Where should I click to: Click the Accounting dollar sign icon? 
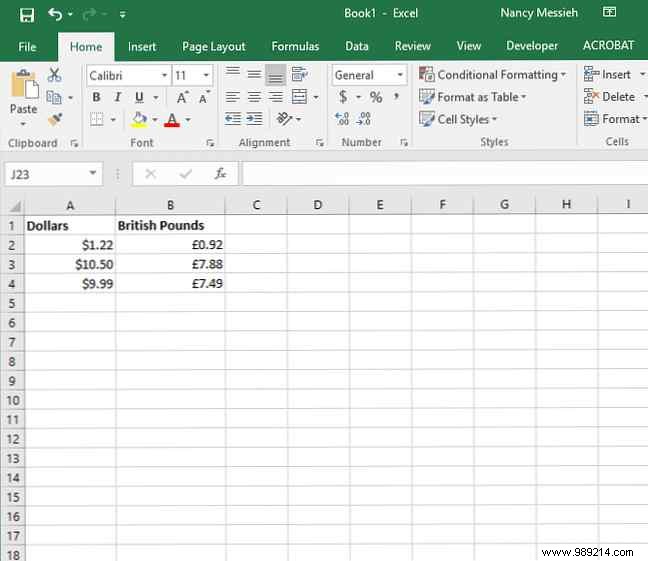[343, 97]
